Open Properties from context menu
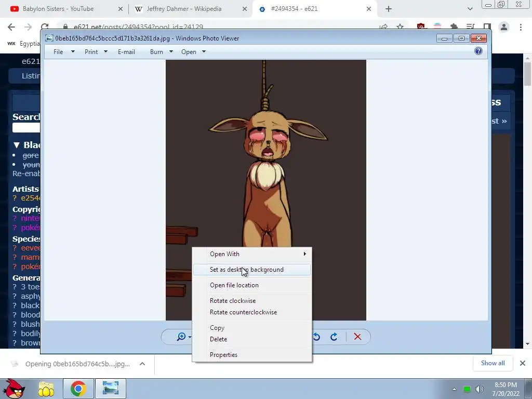The image size is (532, 399). coord(252,355)
